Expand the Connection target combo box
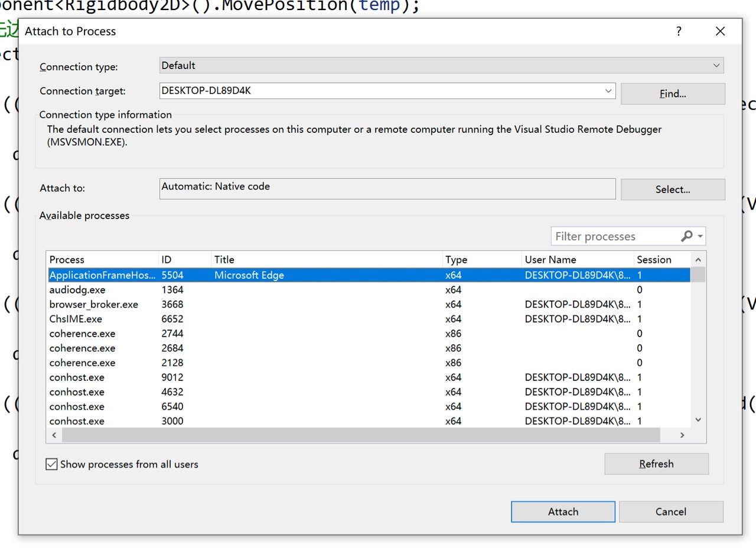Viewport: 756px width, 551px height. tap(608, 91)
